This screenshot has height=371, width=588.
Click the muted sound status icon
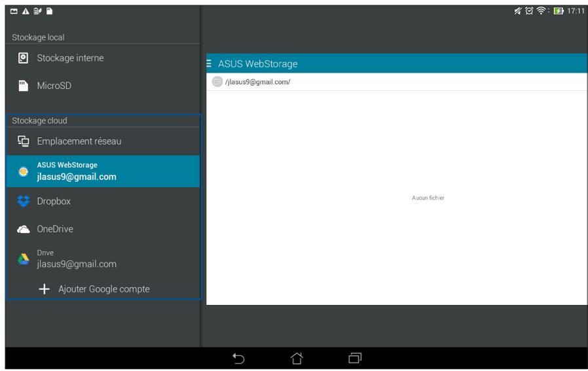(517, 11)
